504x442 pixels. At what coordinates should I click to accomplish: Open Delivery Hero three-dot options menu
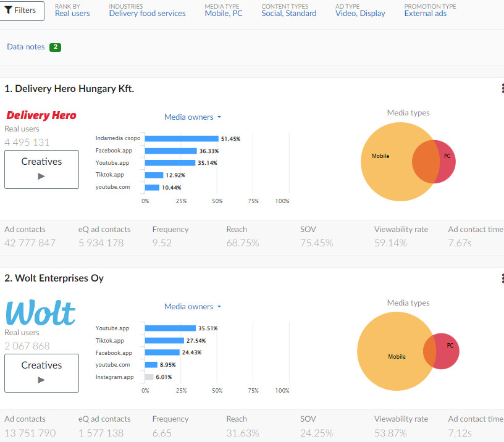502,88
